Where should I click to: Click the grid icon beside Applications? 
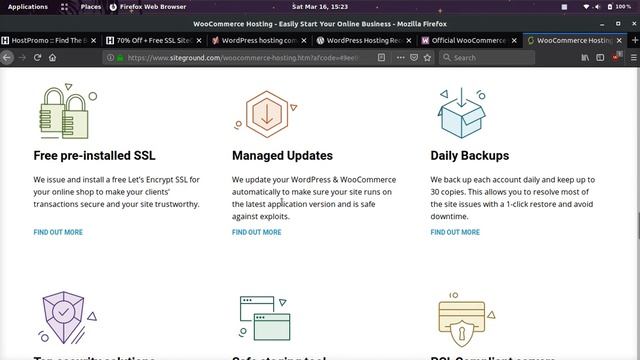pos(64,7)
